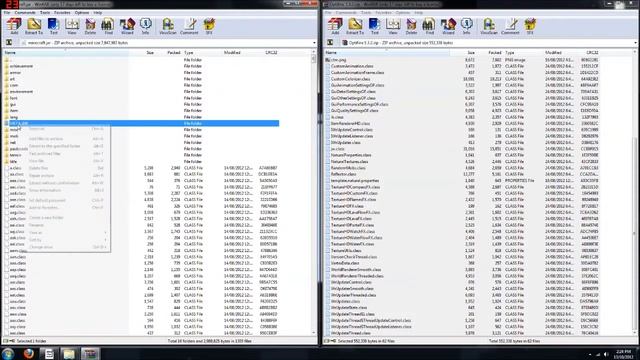Click View icon in minecraft.jar window toolbar

[x=72, y=26]
